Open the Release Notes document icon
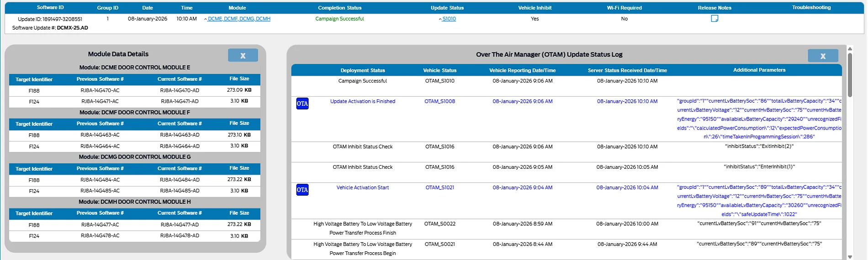Viewport: 868px width, 260px height. coord(715,19)
